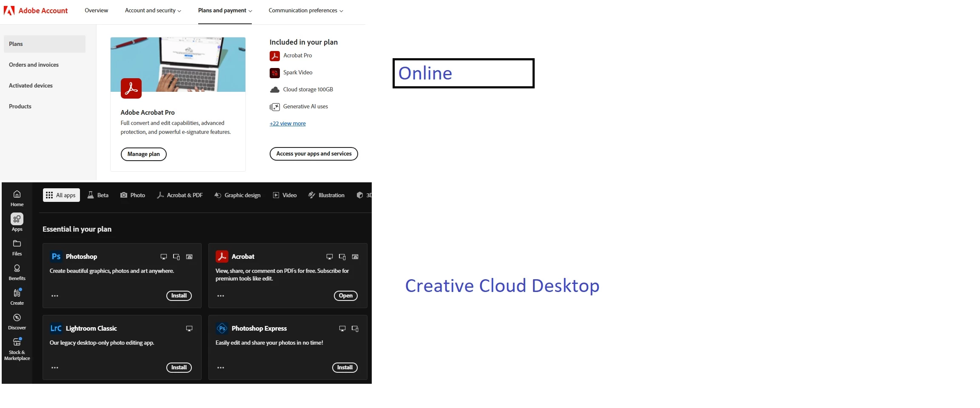Click the Photoshop Express app icon
This screenshot has width=980, height=408.
point(222,328)
